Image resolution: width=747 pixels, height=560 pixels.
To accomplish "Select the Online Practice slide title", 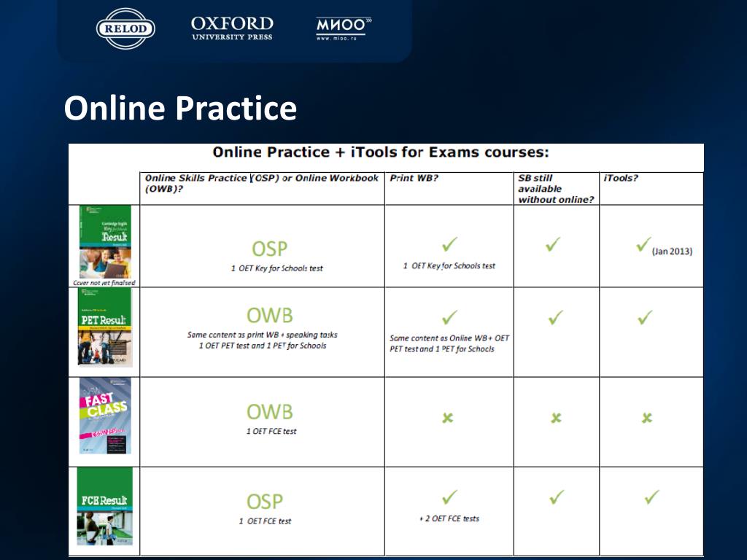I will 181,108.
